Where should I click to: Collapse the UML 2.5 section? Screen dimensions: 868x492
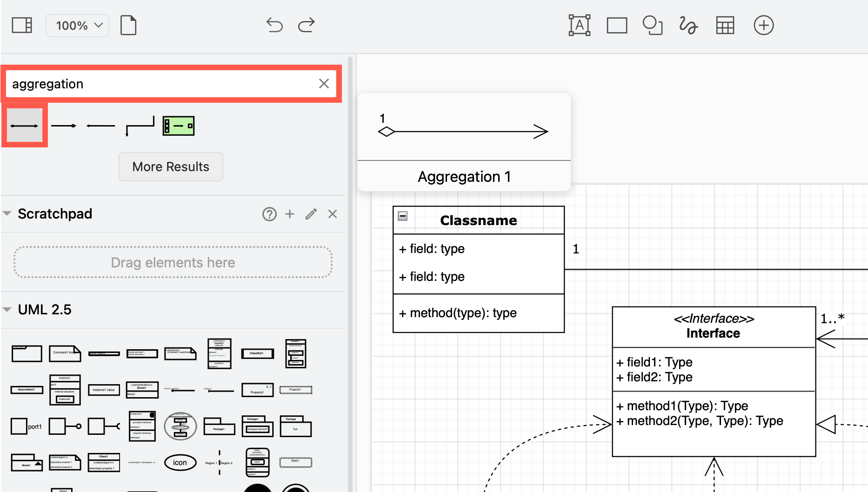pos(7,309)
